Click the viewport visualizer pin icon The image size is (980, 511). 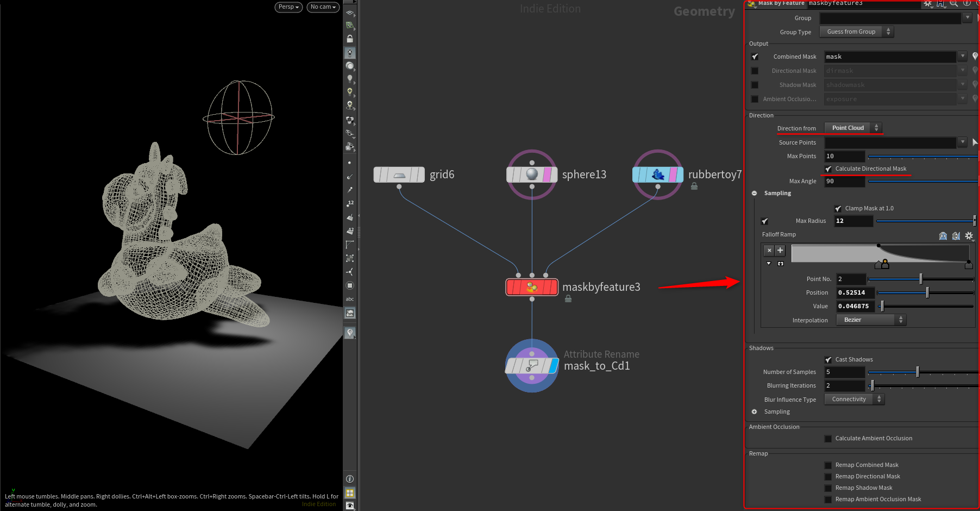(x=350, y=333)
